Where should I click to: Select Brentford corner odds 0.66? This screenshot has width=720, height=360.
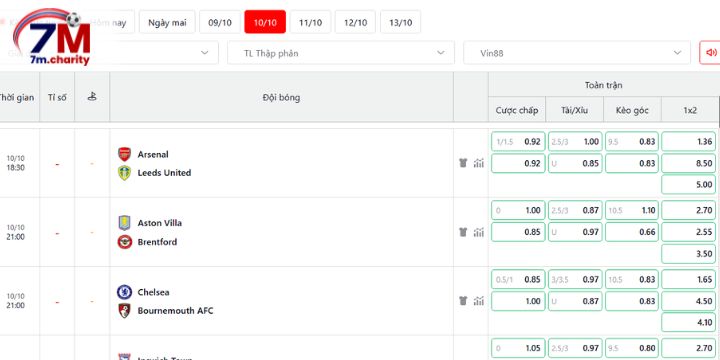click(632, 232)
